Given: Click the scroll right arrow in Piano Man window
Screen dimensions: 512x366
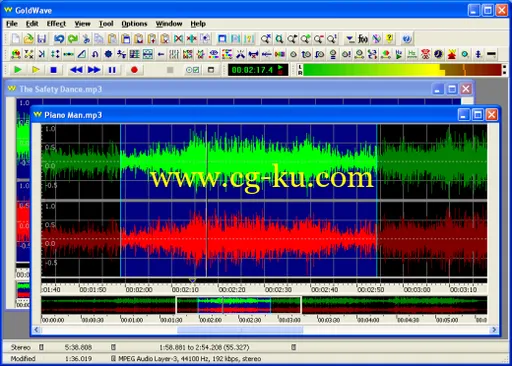Looking at the screenshot, I should click(x=494, y=330).
